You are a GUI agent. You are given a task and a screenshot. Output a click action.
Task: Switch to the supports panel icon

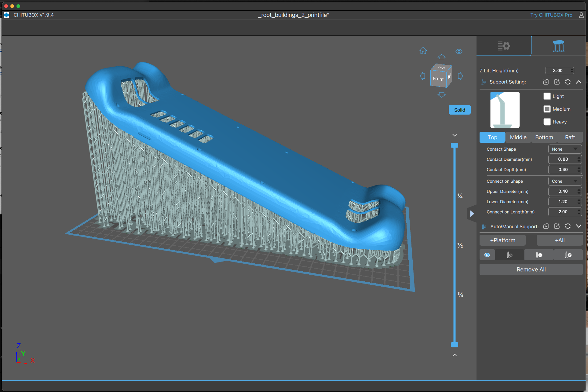tap(558, 46)
